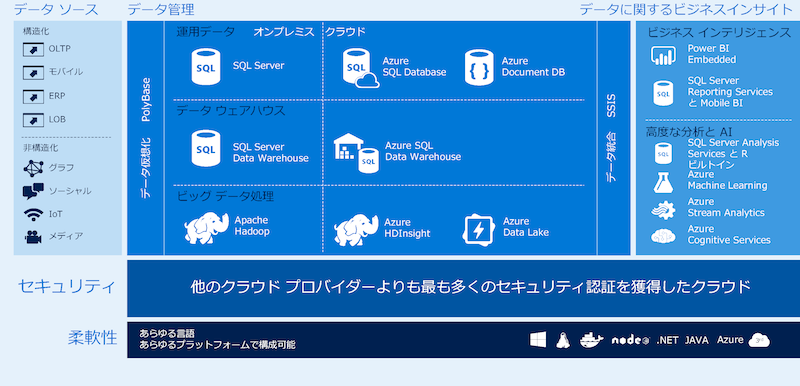
Task: Click the PolyBase vertical label
Action: 146,99
